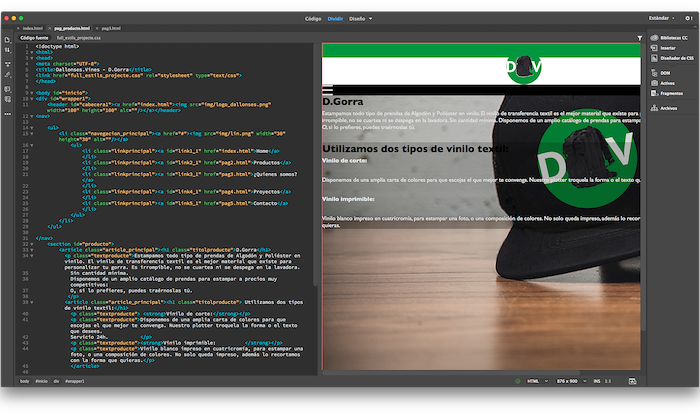Click the remove comment icon in left toolbar
This screenshot has width=700, height=416.
coord(8,99)
